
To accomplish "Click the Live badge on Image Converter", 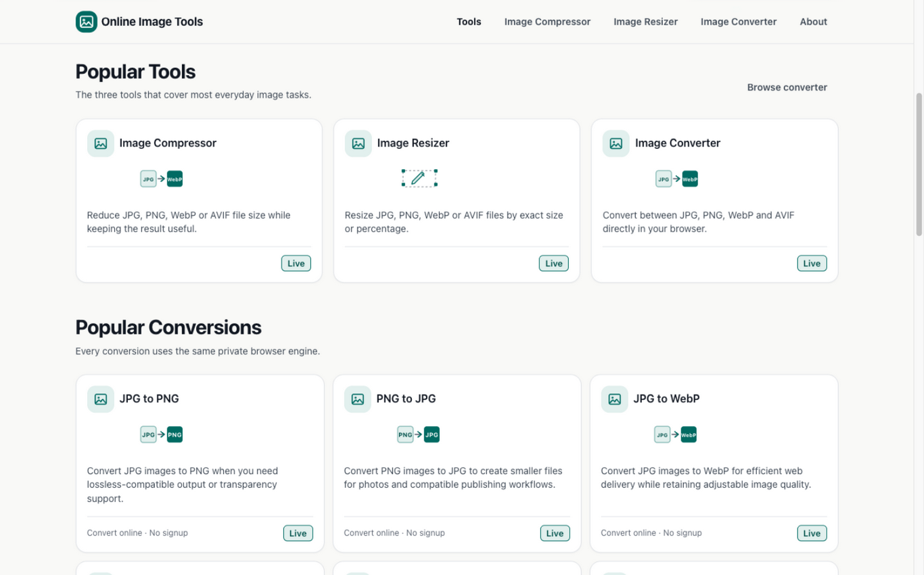I will (812, 263).
